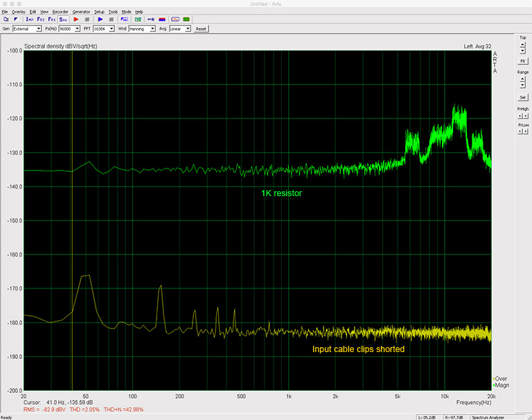Viewport: 532px width, 420px height.
Task: Click Range down arrow stepper
Action: click(523, 85)
